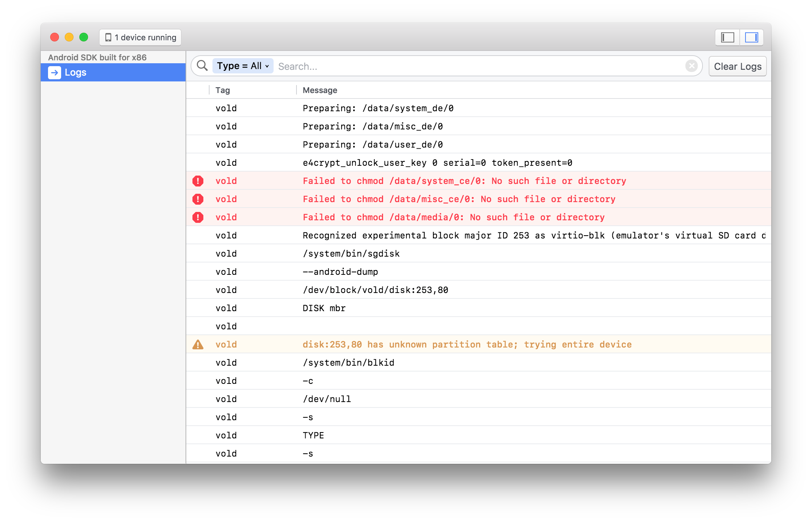
Task: Click warning triangle on unknown partition table row
Action: [198, 344]
